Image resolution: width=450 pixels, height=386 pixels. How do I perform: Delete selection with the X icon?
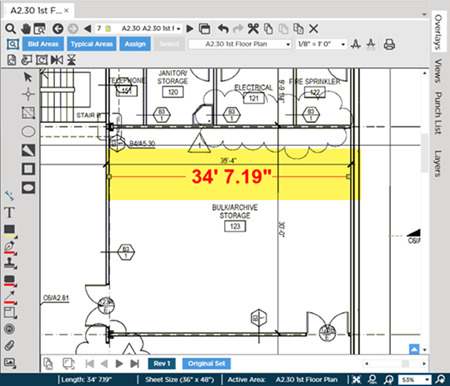[x=313, y=29]
